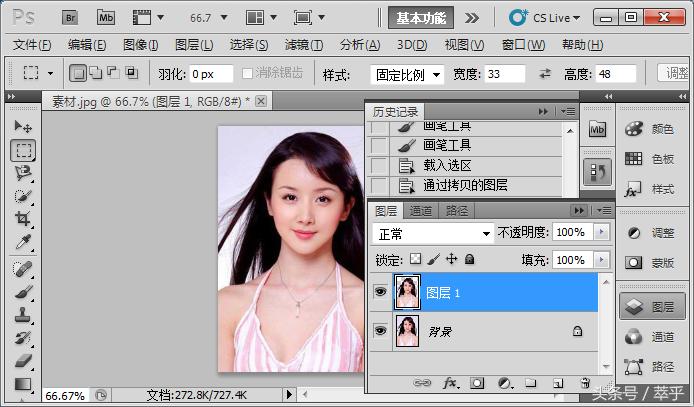
Task: Switch to the 路径 tab
Action: tap(457, 211)
